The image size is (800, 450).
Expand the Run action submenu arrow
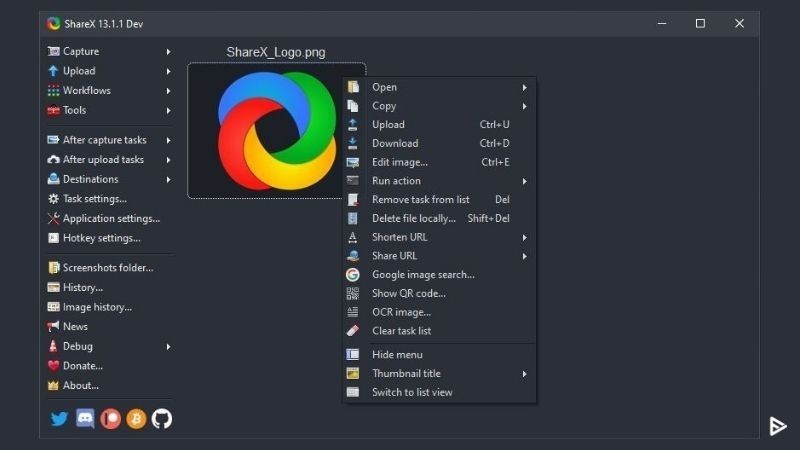[524, 181]
